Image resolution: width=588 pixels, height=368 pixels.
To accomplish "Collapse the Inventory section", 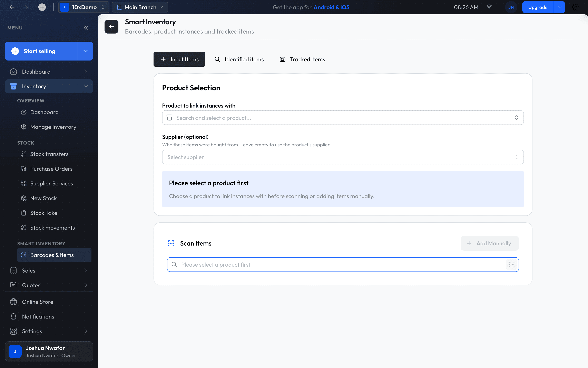I will [49, 86].
